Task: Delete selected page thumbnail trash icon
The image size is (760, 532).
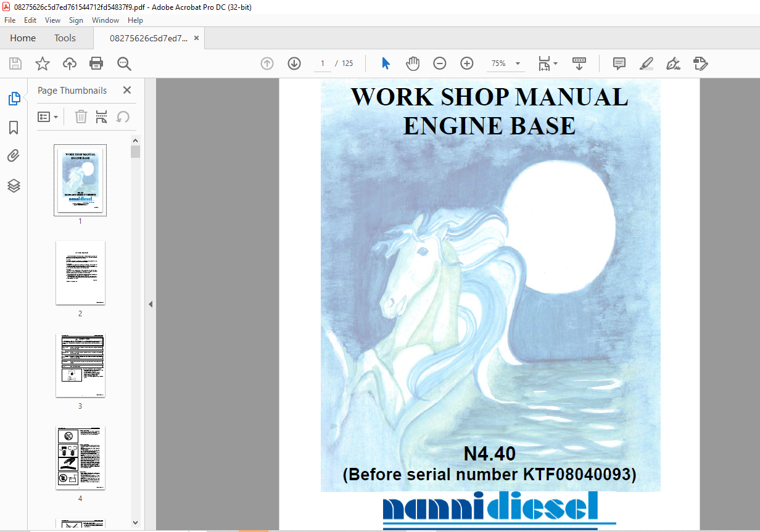Action: (x=81, y=117)
